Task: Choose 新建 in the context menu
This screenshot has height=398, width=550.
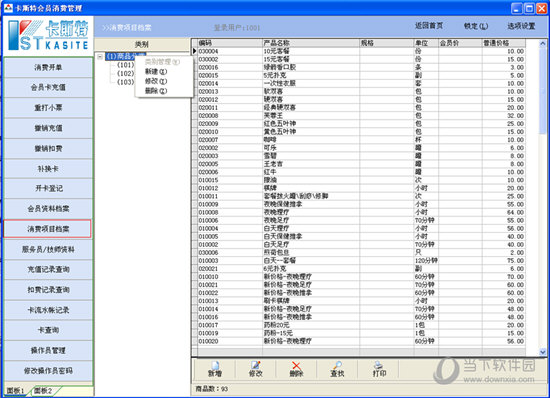Action: (x=164, y=72)
